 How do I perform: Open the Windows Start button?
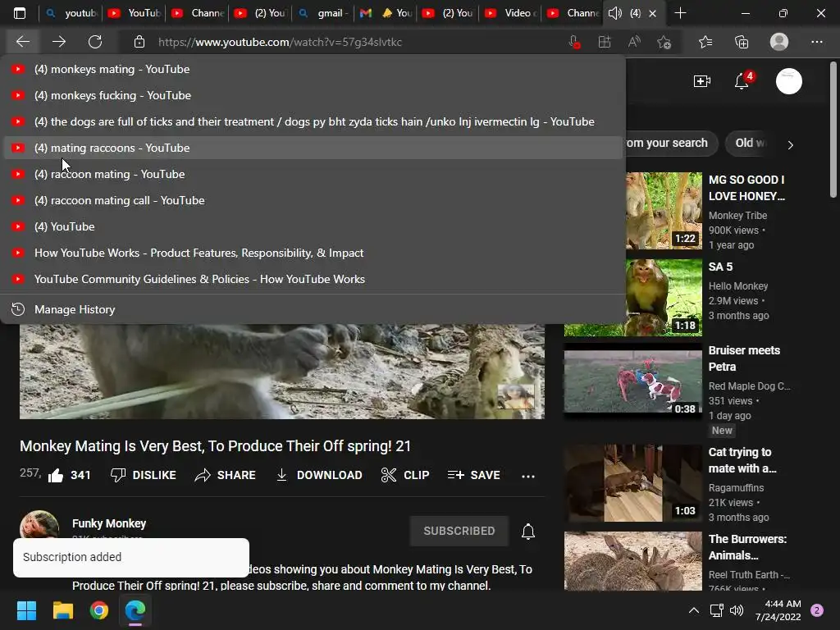(26, 610)
